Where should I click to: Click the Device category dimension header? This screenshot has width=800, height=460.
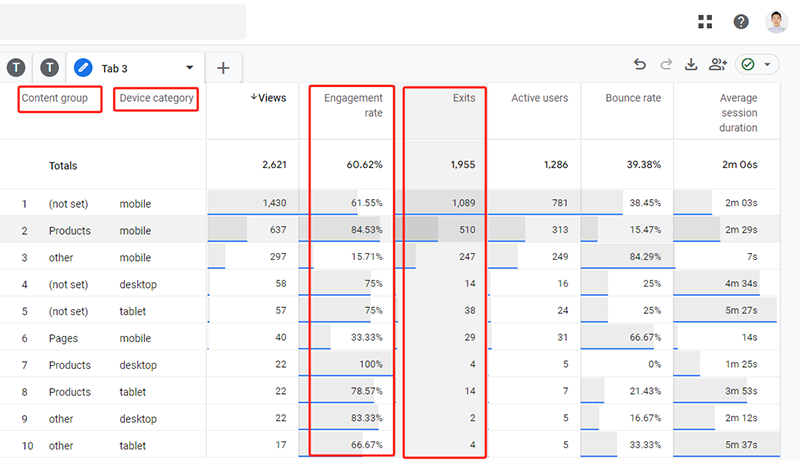(156, 98)
